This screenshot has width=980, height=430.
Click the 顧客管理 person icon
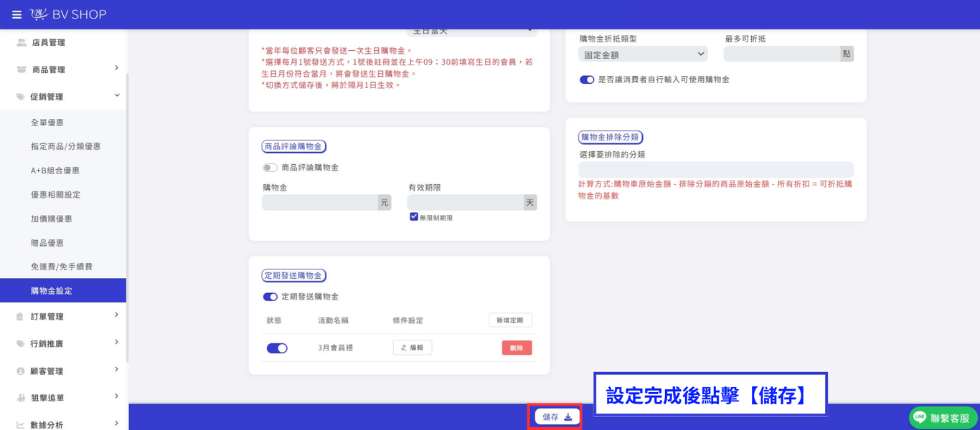coord(20,371)
